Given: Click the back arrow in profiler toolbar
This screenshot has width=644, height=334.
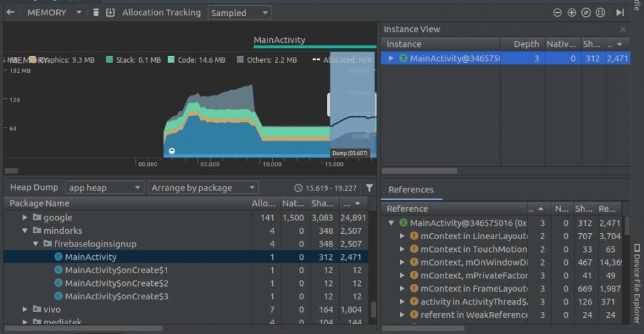Looking at the screenshot, I should point(10,12).
